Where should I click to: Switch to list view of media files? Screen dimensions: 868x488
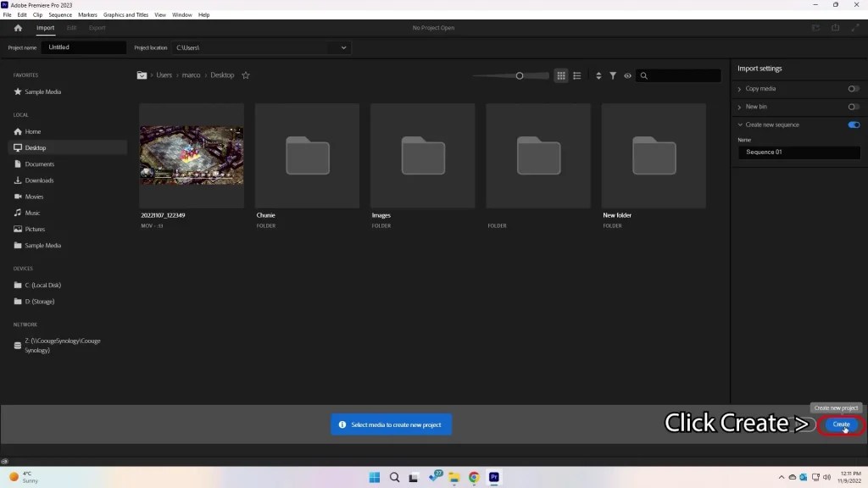tap(576, 75)
